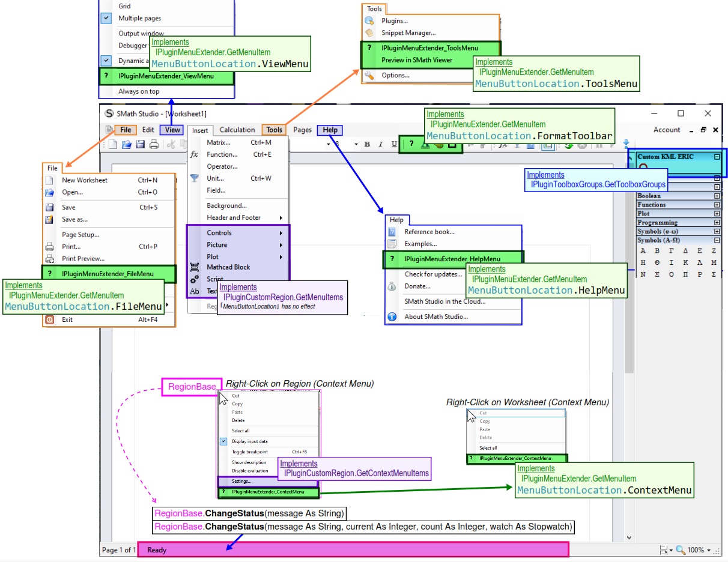Screen dimensions: 728x562
Task: Click the red O icon in Custom KML ERIC panel
Action: (x=643, y=166)
